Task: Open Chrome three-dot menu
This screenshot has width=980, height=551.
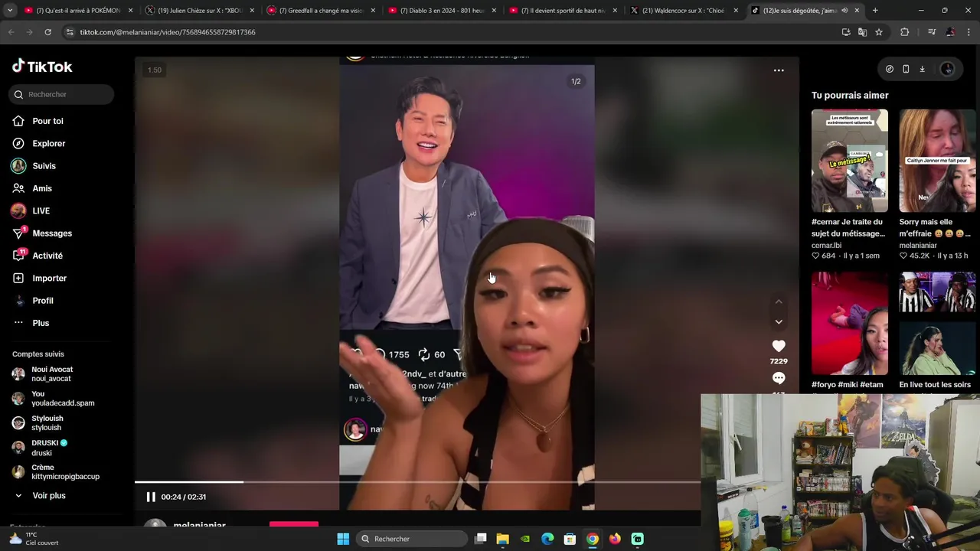Action: 969,32
